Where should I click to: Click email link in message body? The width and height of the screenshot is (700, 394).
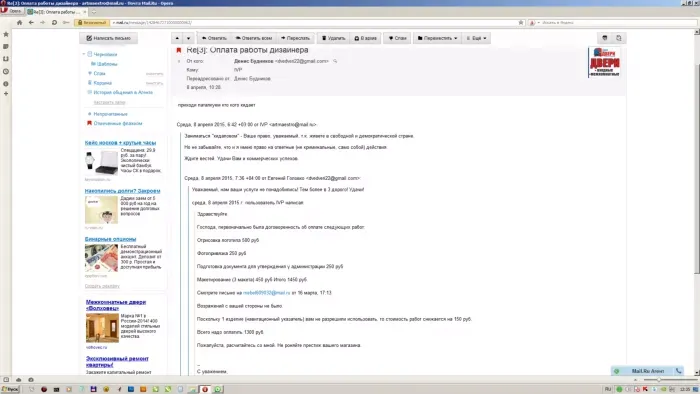pos(267,293)
